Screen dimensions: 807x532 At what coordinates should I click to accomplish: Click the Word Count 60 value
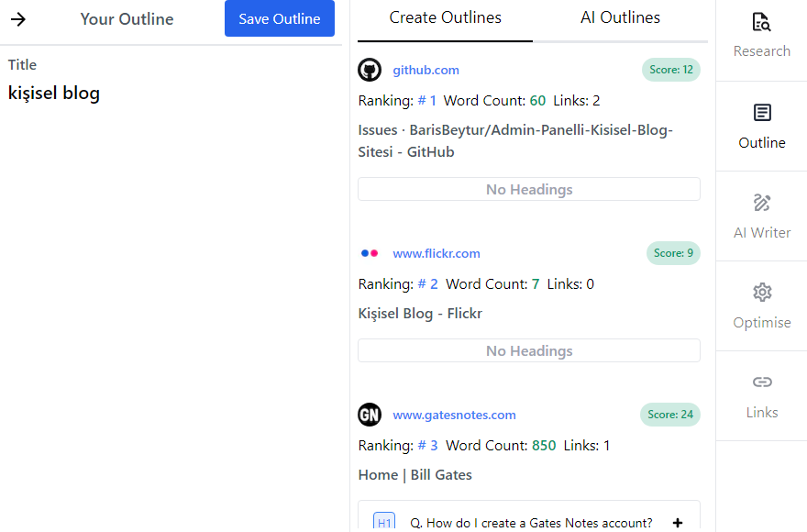pos(537,100)
